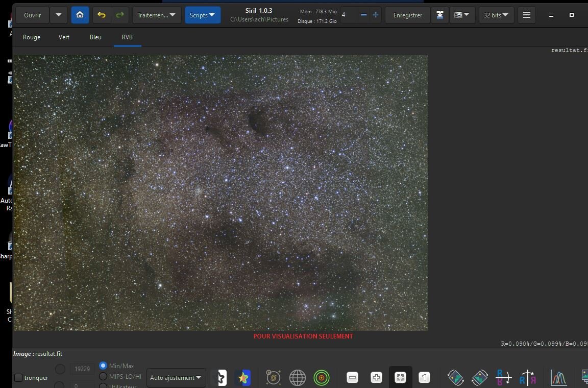Open the histogram curves tool

coord(558,378)
